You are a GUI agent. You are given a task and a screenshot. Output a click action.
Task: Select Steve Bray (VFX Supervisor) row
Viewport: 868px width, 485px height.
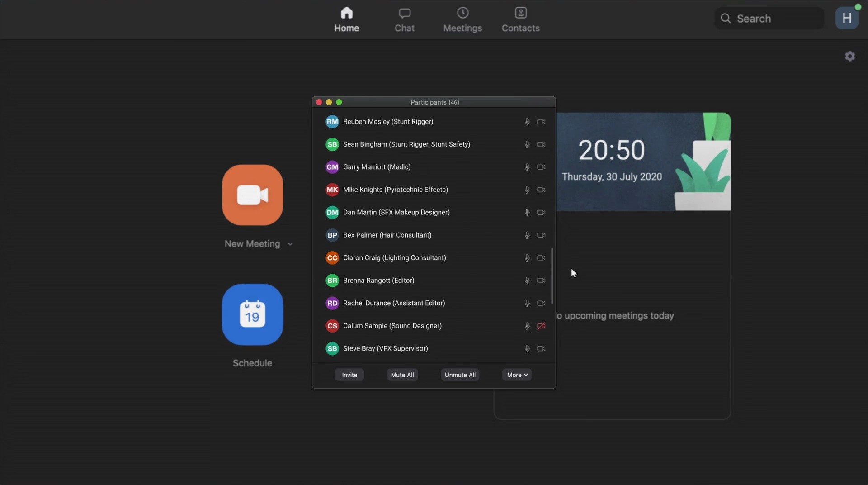point(434,348)
